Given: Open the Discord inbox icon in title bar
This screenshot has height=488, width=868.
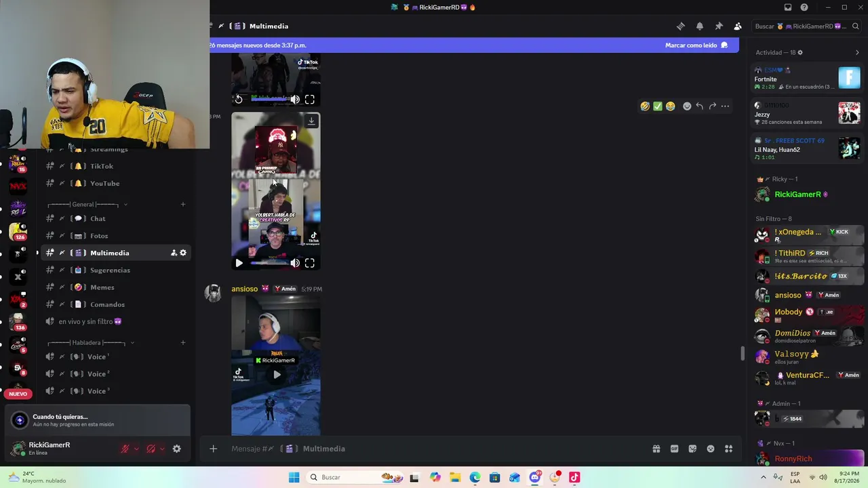Looking at the screenshot, I should point(788,7).
